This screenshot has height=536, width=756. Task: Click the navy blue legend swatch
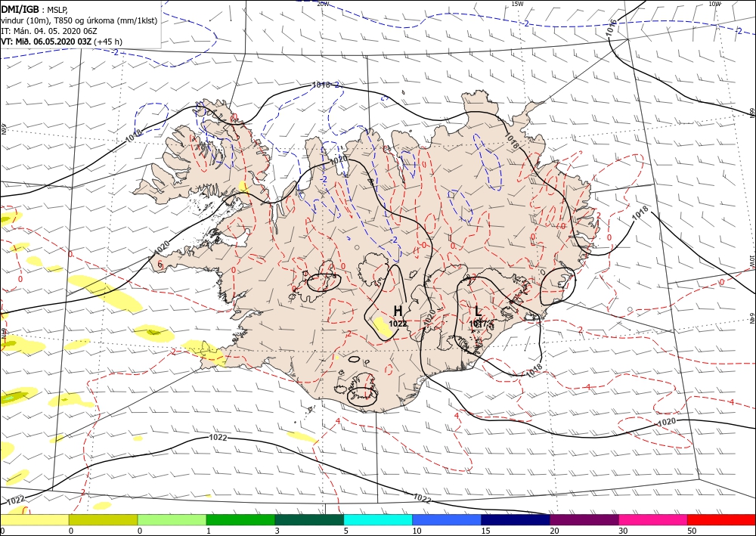516,519
